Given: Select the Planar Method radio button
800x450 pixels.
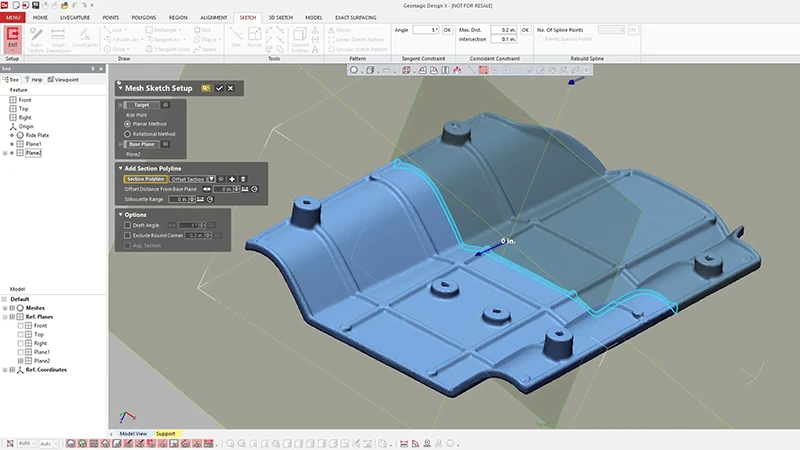Looking at the screenshot, I should 128,124.
